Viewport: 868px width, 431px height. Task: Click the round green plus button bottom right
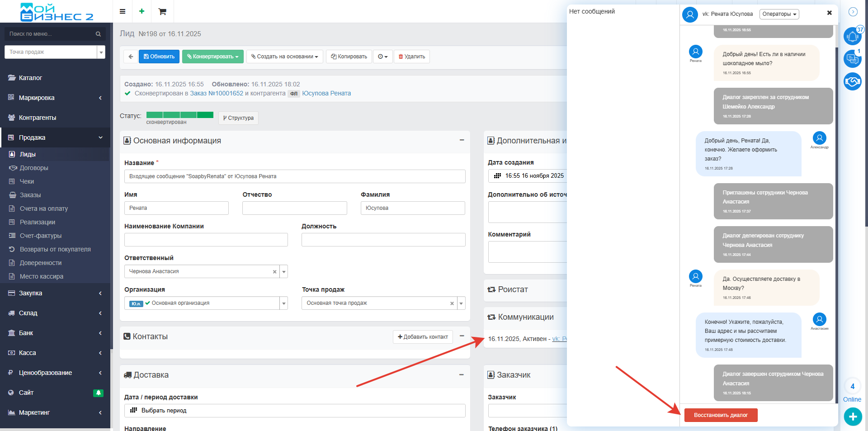[853, 417]
